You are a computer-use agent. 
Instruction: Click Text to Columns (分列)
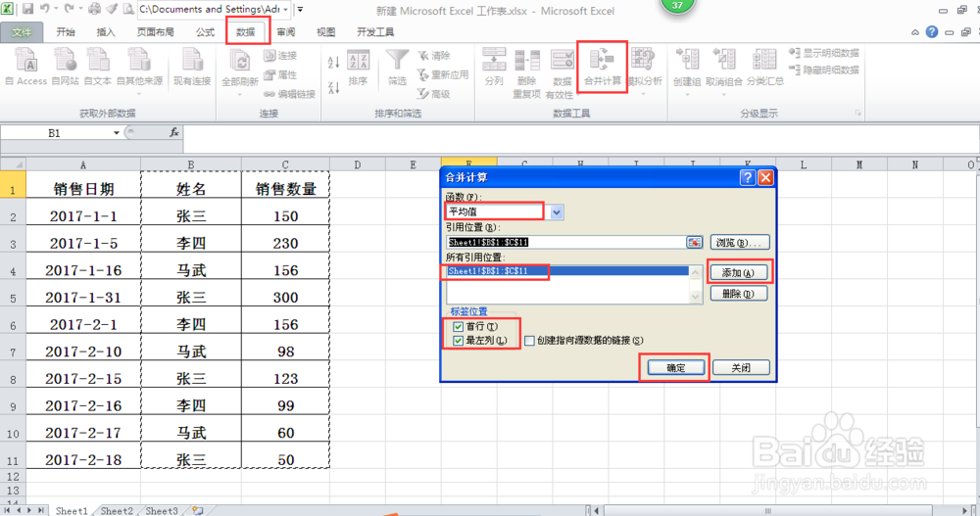click(494, 68)
